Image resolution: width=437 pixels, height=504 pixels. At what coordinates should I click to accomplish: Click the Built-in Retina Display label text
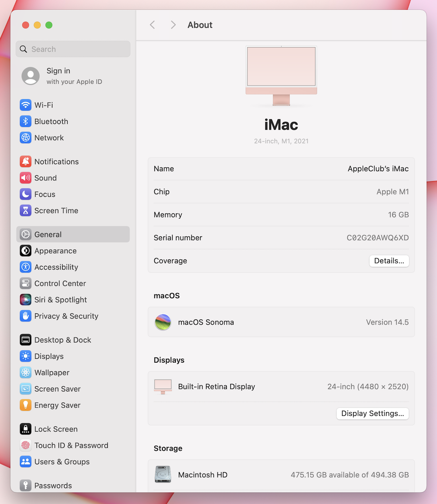click(217, 387)
